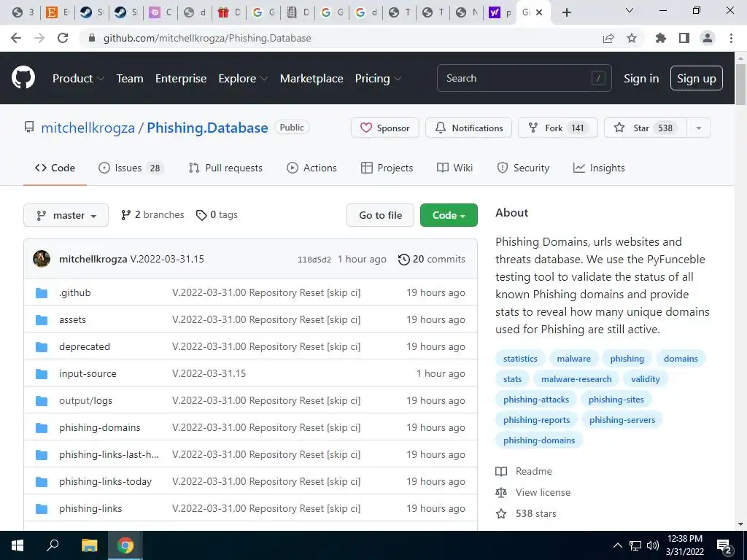Open Chrome from the taskbar
The width and height of the screenshot is (747, 560).
click(125, 545)
